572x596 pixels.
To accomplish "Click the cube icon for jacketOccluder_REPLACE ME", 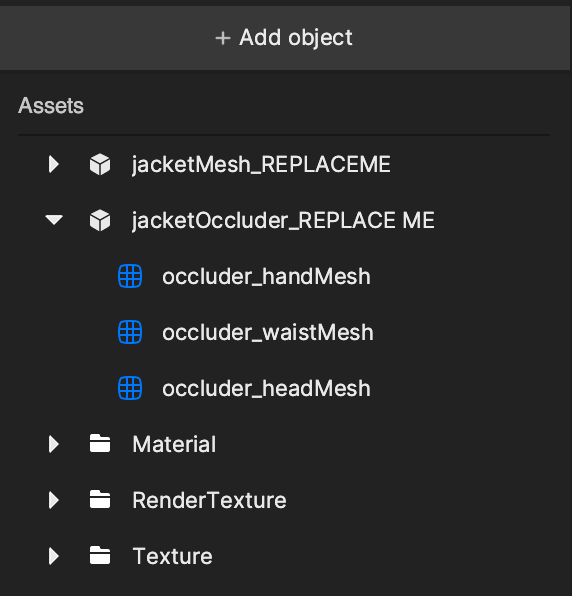I will (x=100, y=220).
